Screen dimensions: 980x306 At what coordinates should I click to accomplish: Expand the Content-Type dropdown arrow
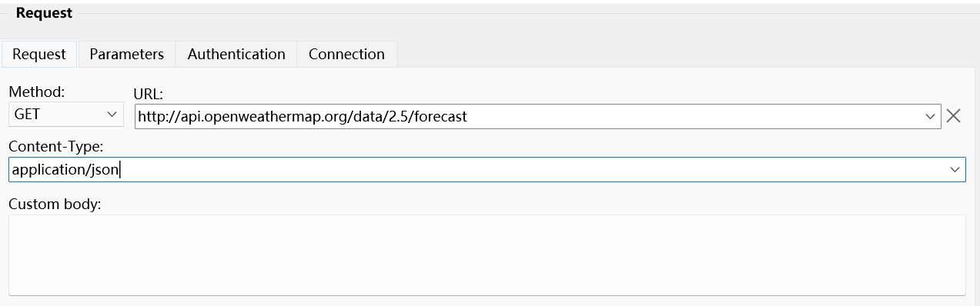click(955, 169)
